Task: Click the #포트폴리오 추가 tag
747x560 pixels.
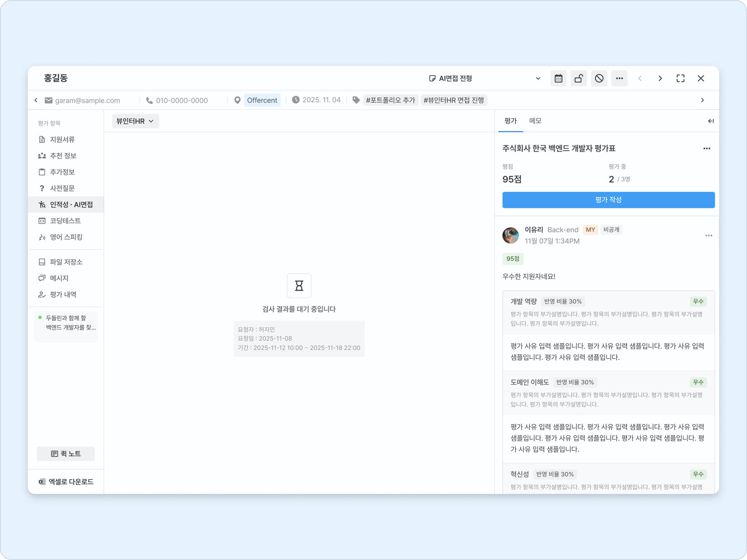Action: (x=390, y=100)
